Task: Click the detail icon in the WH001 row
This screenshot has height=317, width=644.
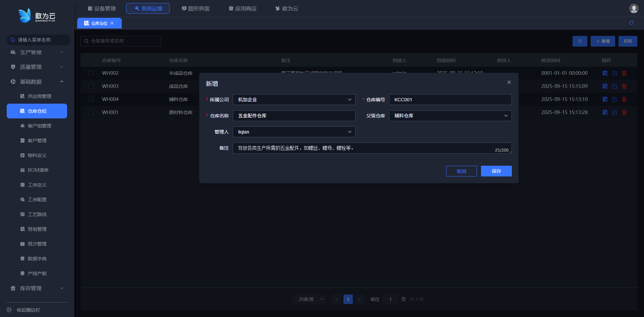Action: tap(605, 112)
